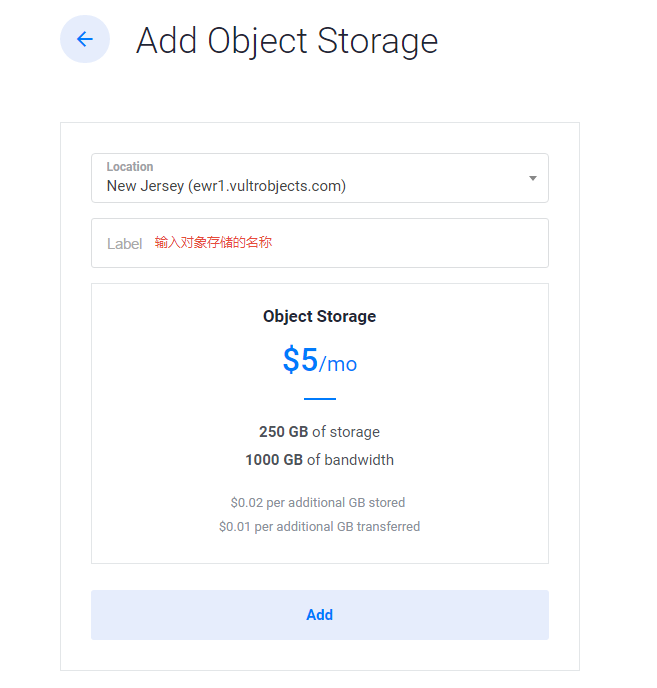
Task: Select the Object Storage plan card heading
Action: coord(320,316)
